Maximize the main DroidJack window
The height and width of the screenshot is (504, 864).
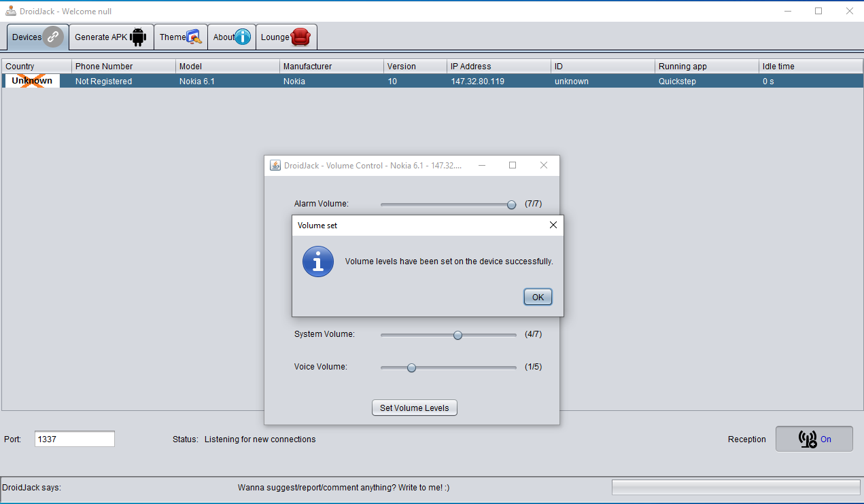click(x=818, y=11)
